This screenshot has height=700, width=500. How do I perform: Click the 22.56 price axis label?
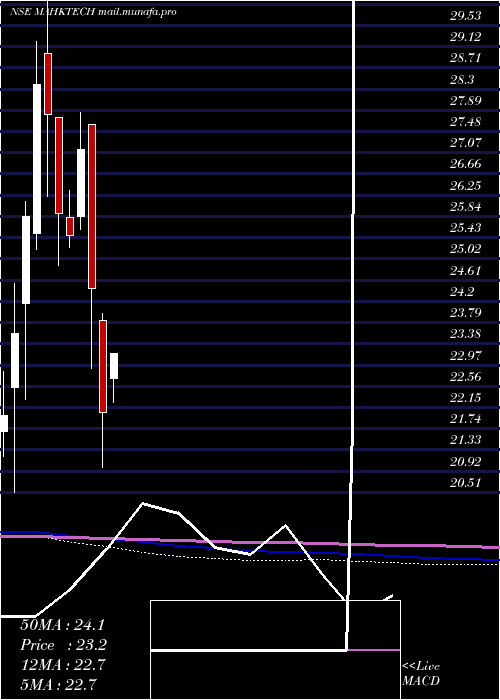[x=466, y=376]
